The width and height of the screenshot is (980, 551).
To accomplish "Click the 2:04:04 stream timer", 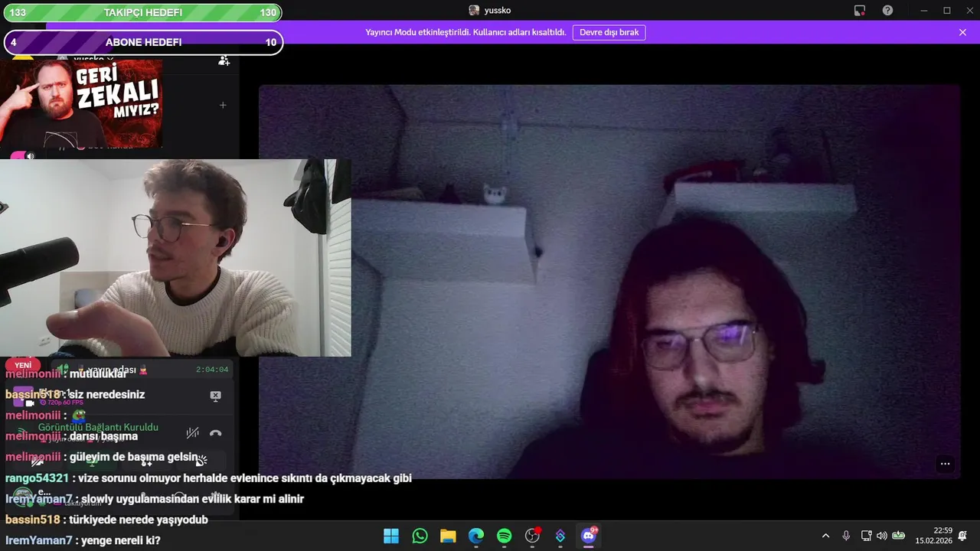I will 212,370.
